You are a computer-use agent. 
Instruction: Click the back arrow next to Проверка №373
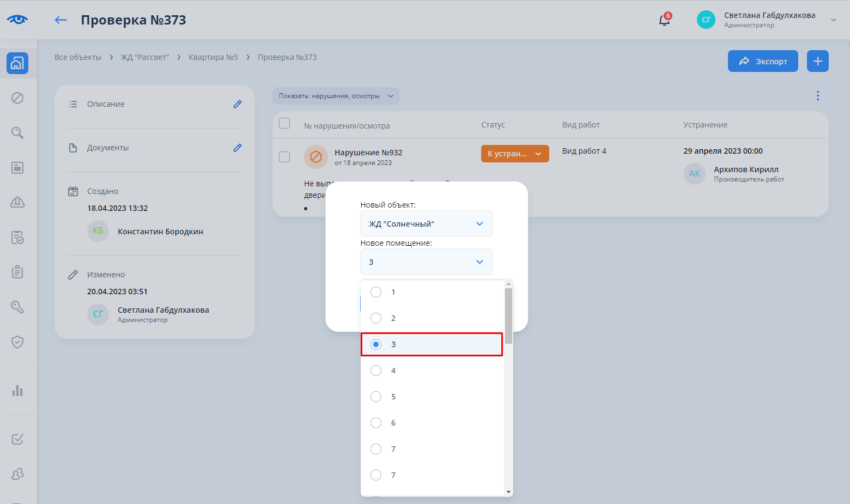tap(60, 20)
